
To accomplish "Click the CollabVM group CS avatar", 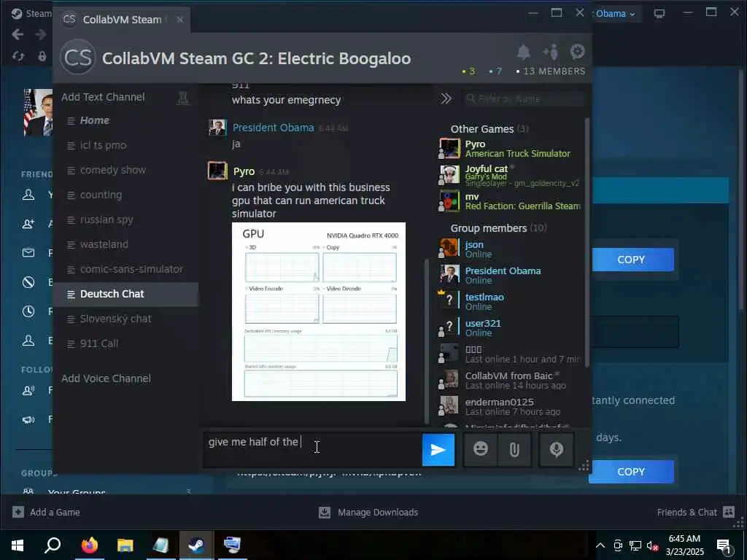I will [78, 58].
